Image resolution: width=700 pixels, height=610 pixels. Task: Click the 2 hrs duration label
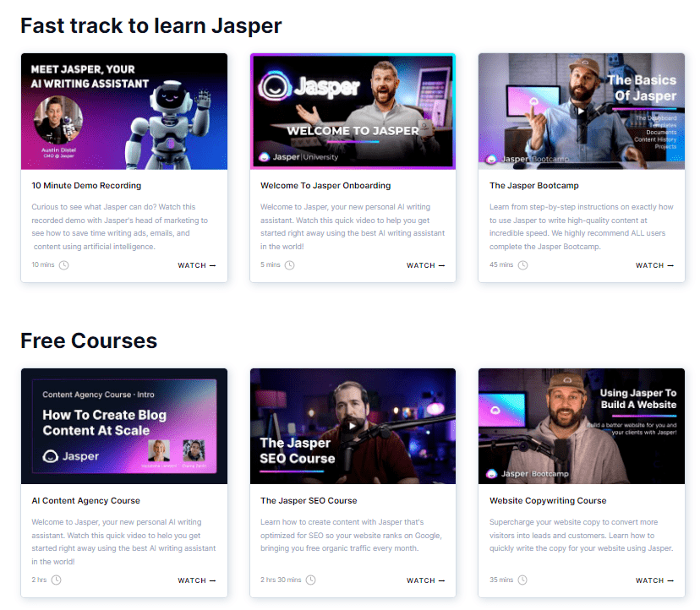point(39,580)
